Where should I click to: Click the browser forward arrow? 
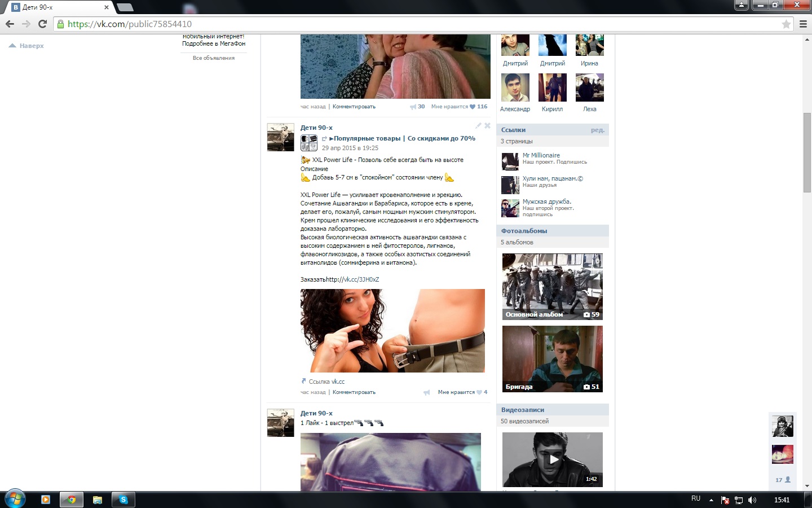click(26, 24)
